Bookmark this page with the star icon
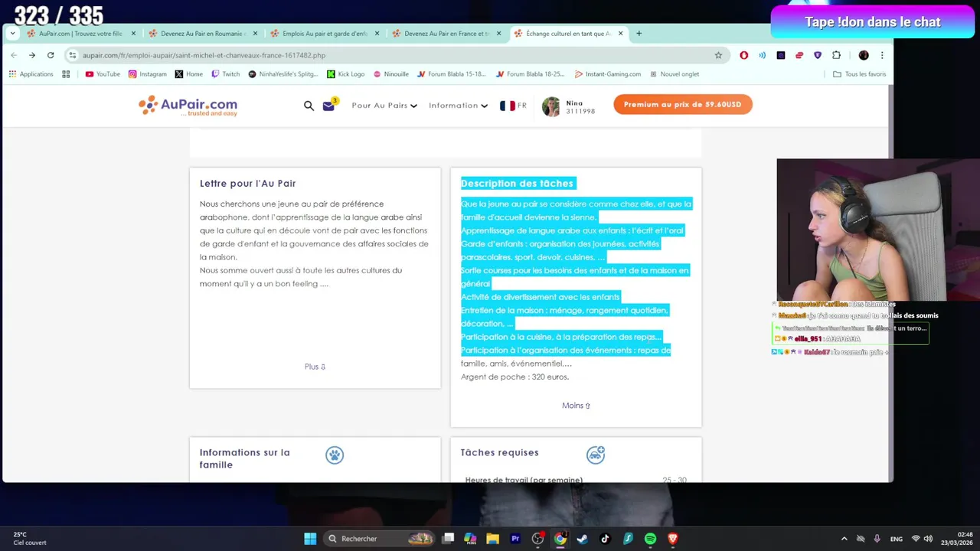 pos(718,55)
